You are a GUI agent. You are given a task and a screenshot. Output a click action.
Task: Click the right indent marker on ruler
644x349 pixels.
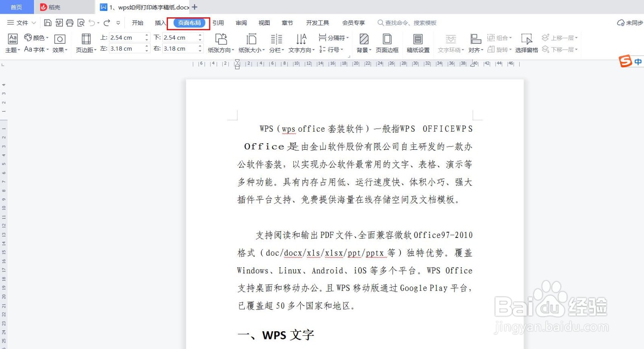point(473,64)
